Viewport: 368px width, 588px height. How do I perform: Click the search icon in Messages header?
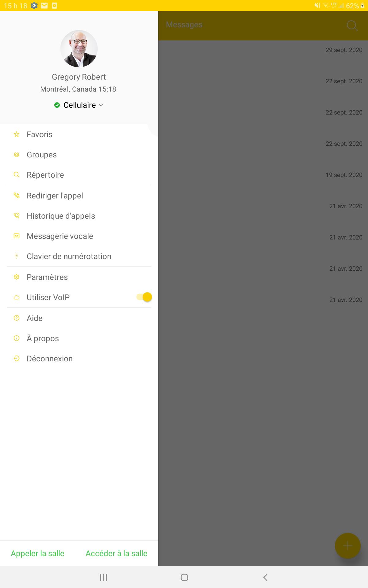352,25
